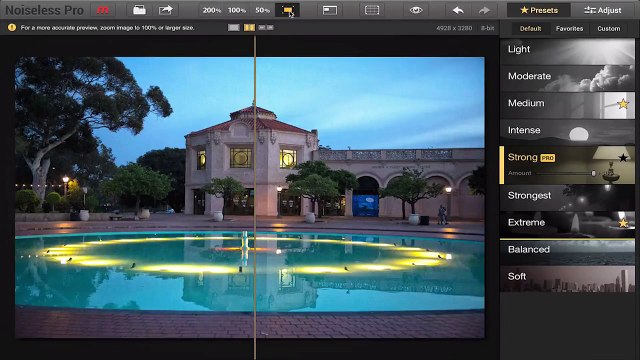Open the Custom presets tab
Screen dimensions: 640x360
609,29
